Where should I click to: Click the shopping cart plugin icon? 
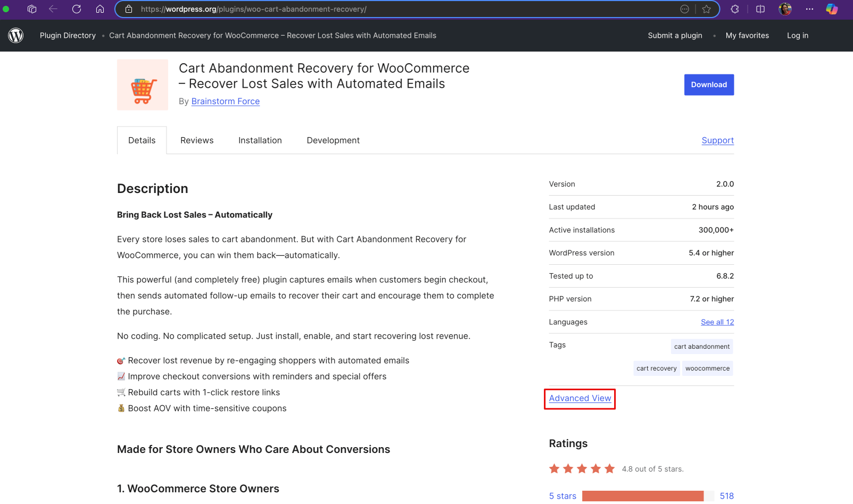(x=143, y=85)
